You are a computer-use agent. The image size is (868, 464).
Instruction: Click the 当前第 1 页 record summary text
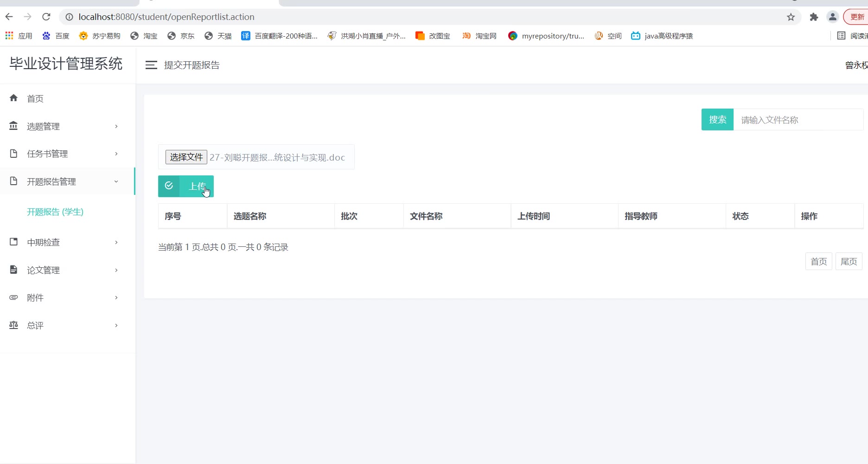click(223, 247)
